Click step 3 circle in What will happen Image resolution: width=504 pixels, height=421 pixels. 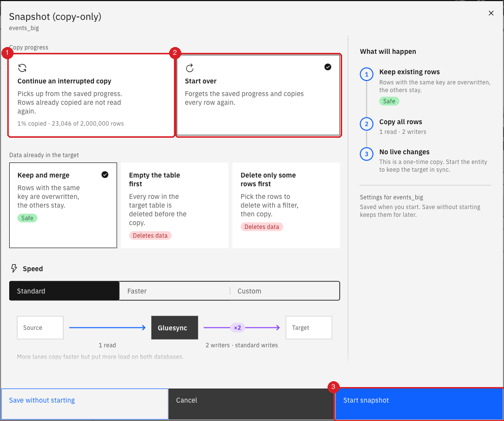(x=366, y=154)
